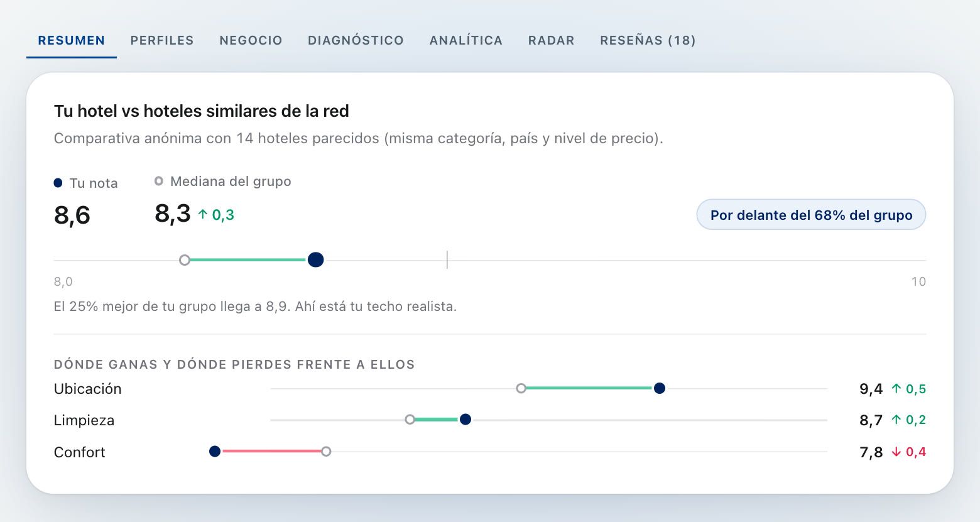
Task: Click the Ubicación hollow median marker
Action: (x=521, y=388)
